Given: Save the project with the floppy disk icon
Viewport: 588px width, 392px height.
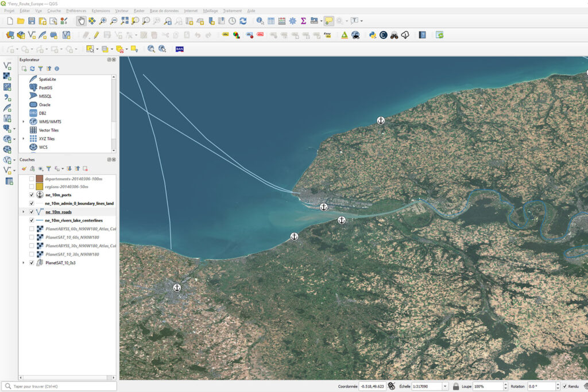Looking at the screenshot, I should tap(32, 21).
